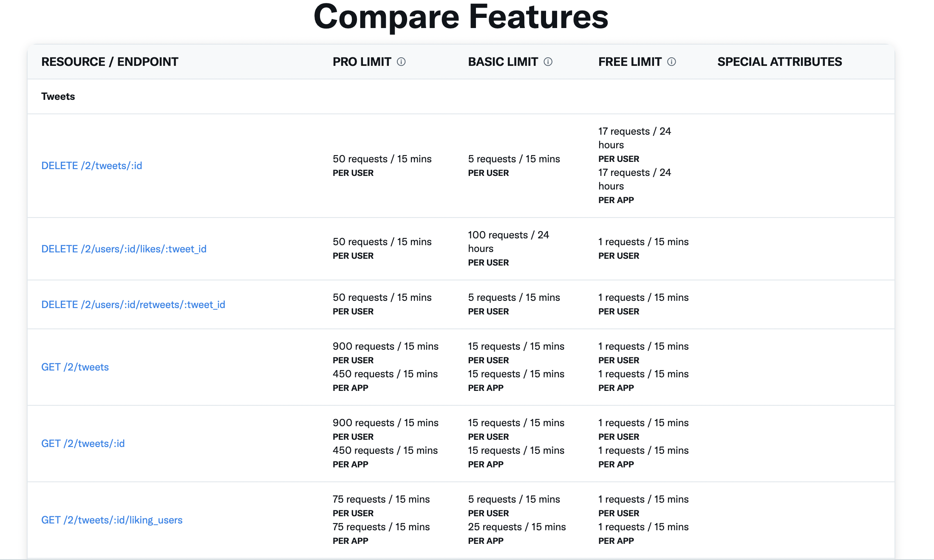The image size is (934, 560).
Task: Open DELETE /2/users/:id/retweets/:tweet_id link
Action: pyautogui.click(x=133, y=305)
